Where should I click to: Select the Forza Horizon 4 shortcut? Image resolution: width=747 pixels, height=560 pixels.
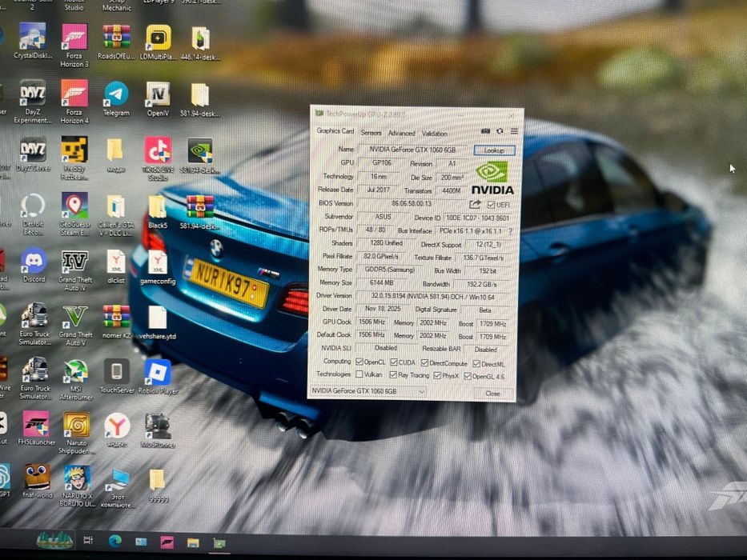(74, 102)
